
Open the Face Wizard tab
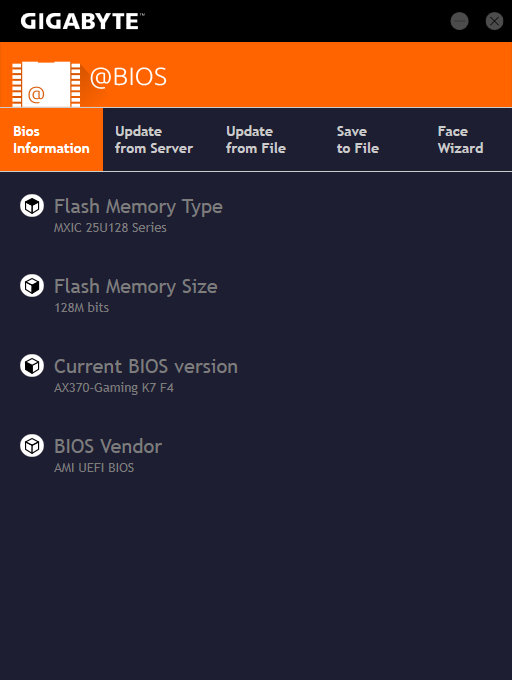point(460,140)
